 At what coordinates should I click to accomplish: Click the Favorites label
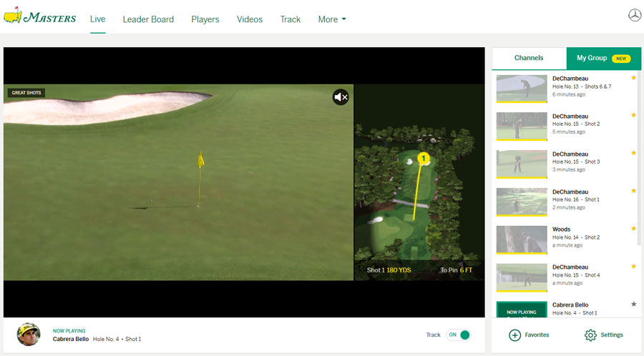(x=537, y=335)
